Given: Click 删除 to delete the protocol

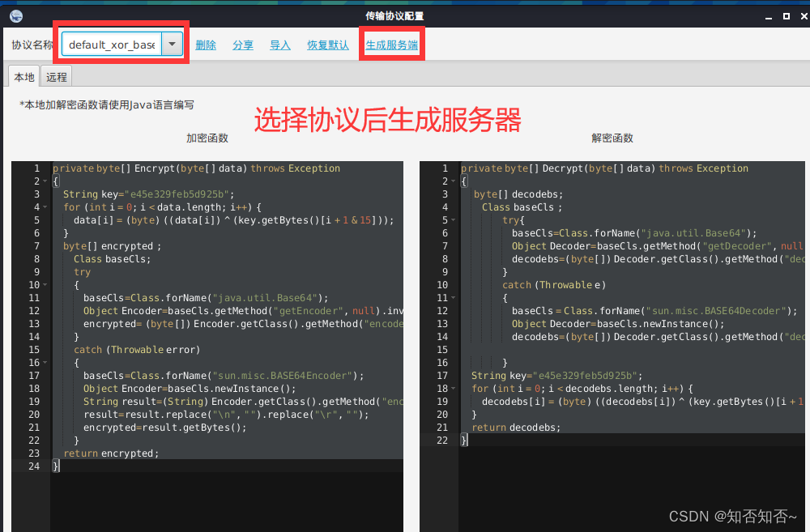Looking at the screenshot, I should coord(206,45).
